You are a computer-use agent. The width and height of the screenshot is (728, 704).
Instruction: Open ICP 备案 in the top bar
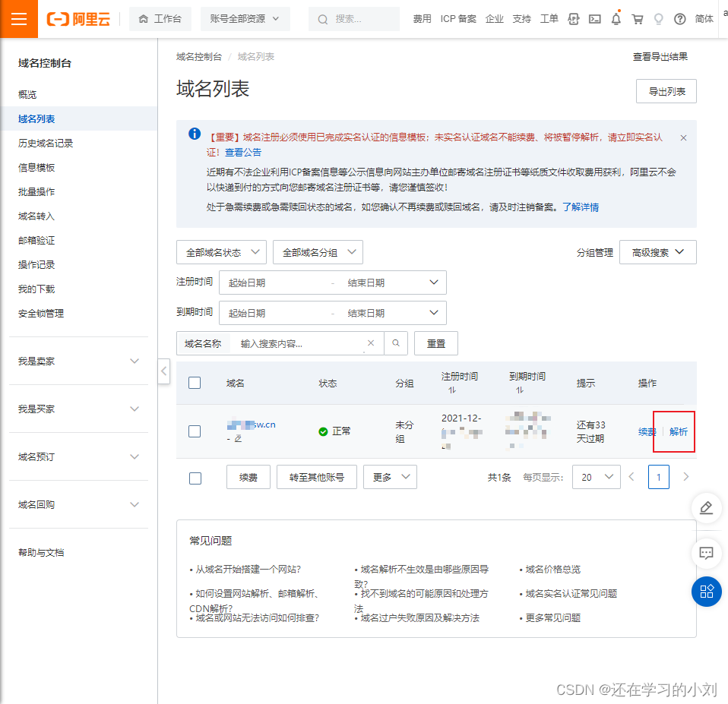[458, 19]
